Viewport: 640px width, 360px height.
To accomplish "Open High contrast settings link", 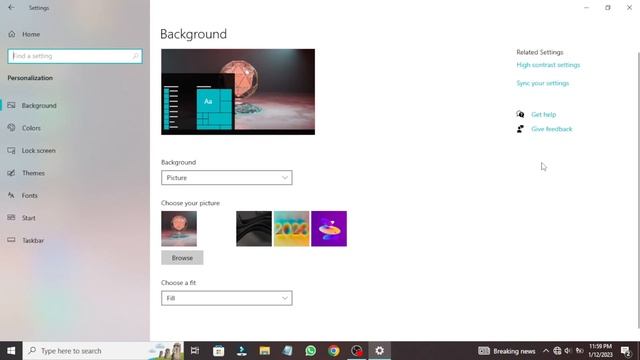I will coord(548,65).
